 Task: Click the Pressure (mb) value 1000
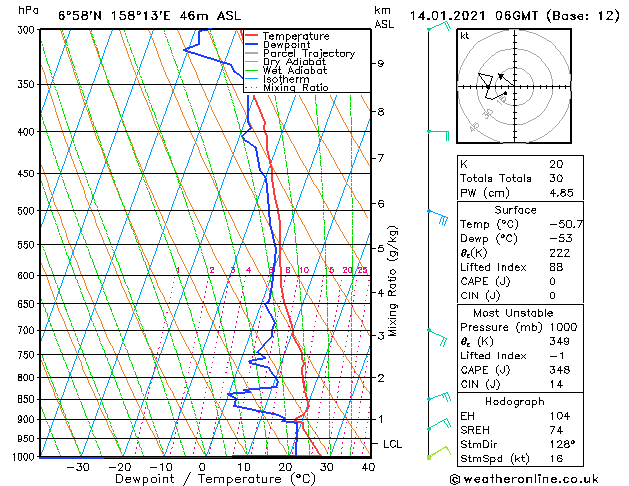pyautogui.click(x=564, y=327)
